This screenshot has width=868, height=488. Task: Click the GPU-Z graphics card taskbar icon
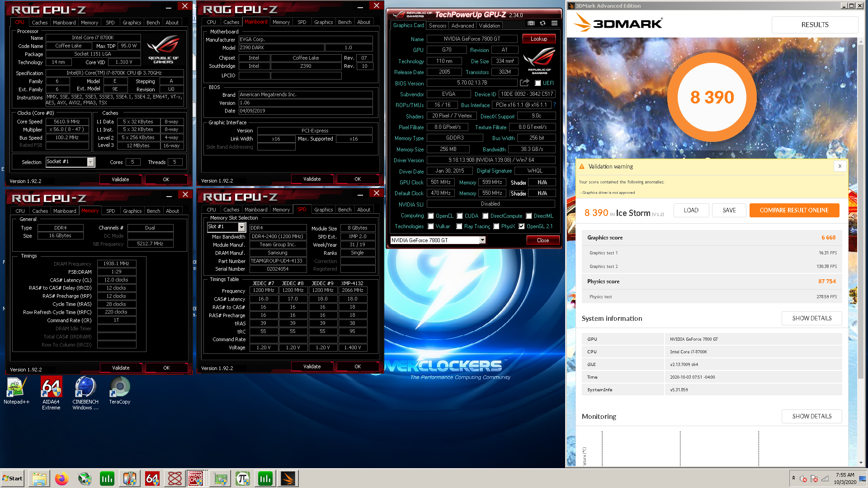(220, 479)
